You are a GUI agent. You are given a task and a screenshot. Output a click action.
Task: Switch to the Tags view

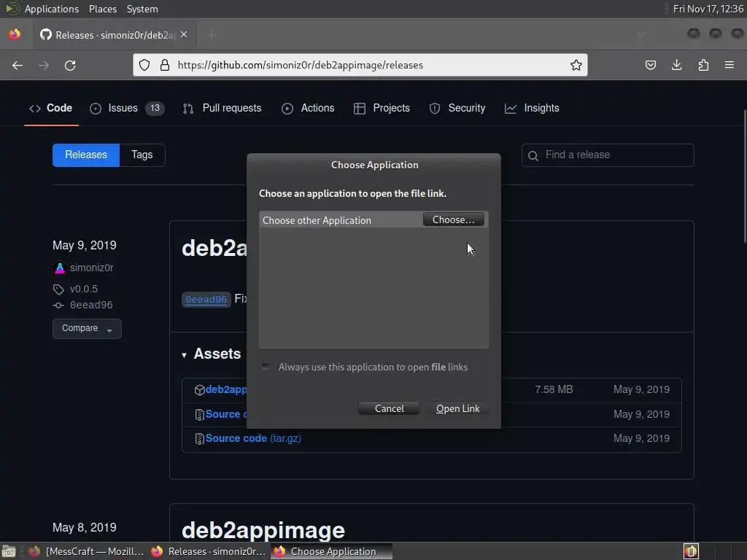click(x=142, y=155)
